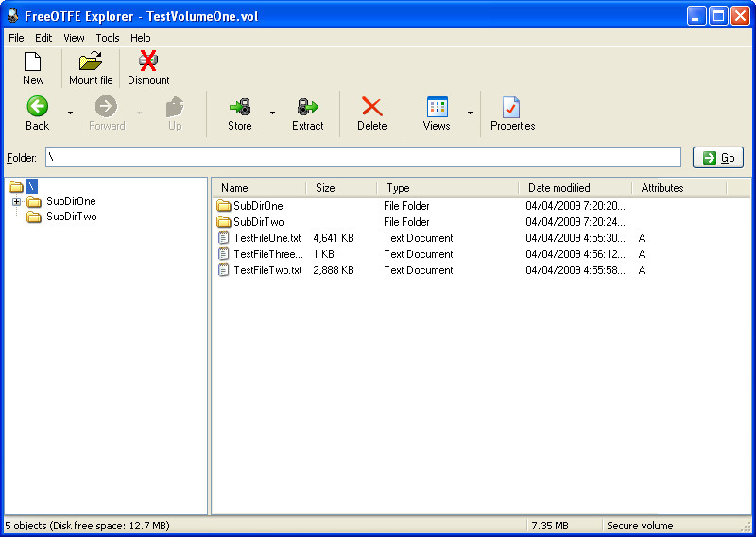Select the root backslash tree item
The image size is (756, 537).
pos(32,186)
